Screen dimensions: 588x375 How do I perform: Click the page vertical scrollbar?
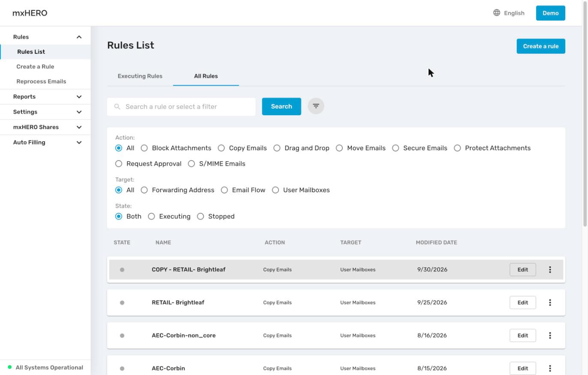coord(585,113)
